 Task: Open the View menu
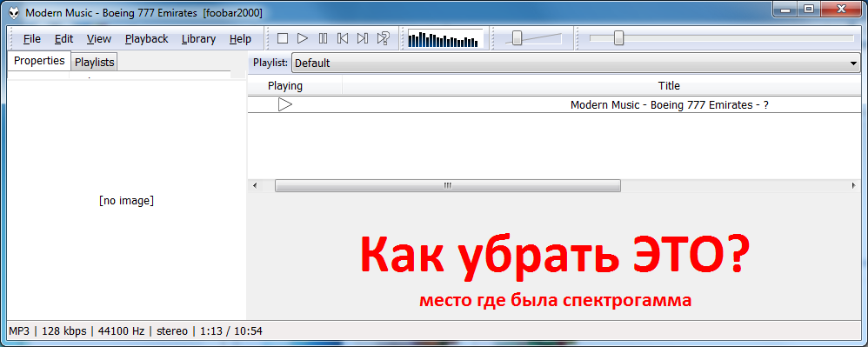pos(99,39)
